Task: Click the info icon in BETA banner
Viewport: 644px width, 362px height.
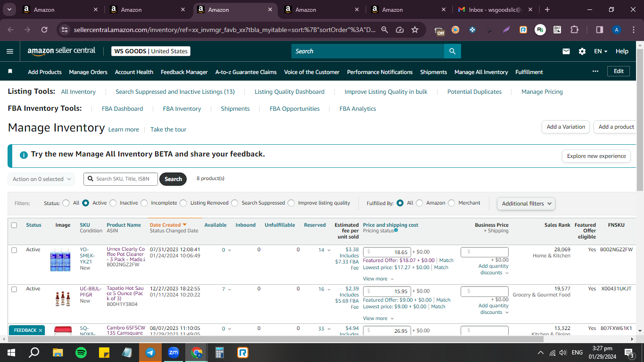Action: (x=24, y=155)
